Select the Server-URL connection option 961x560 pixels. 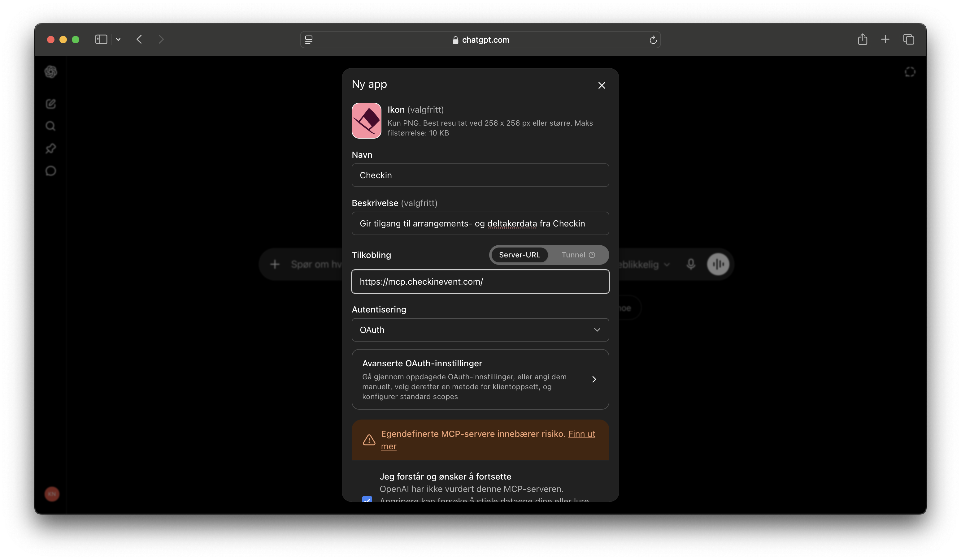click(520, 255)
